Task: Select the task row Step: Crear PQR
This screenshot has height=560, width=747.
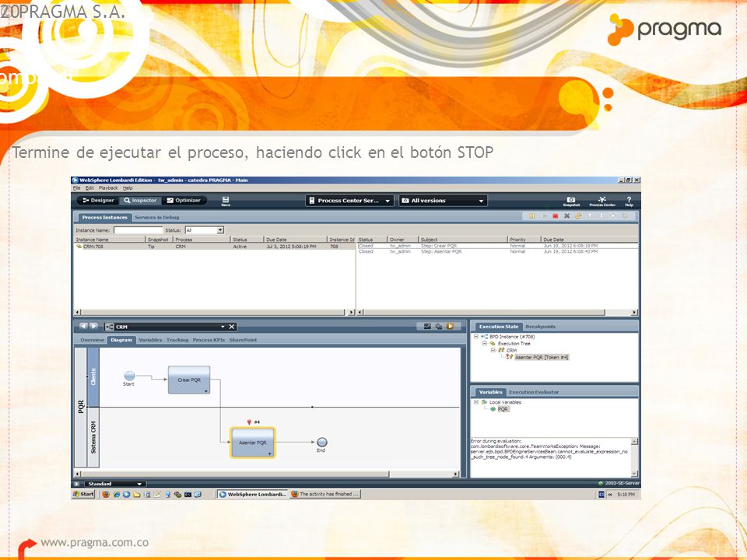Action: 497,247
